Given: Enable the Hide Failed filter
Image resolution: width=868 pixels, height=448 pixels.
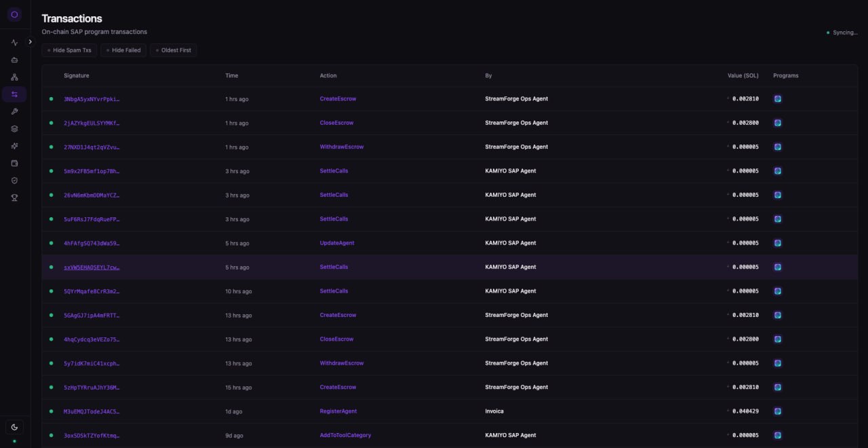Looking at the screenshot, I should [125, 50].
